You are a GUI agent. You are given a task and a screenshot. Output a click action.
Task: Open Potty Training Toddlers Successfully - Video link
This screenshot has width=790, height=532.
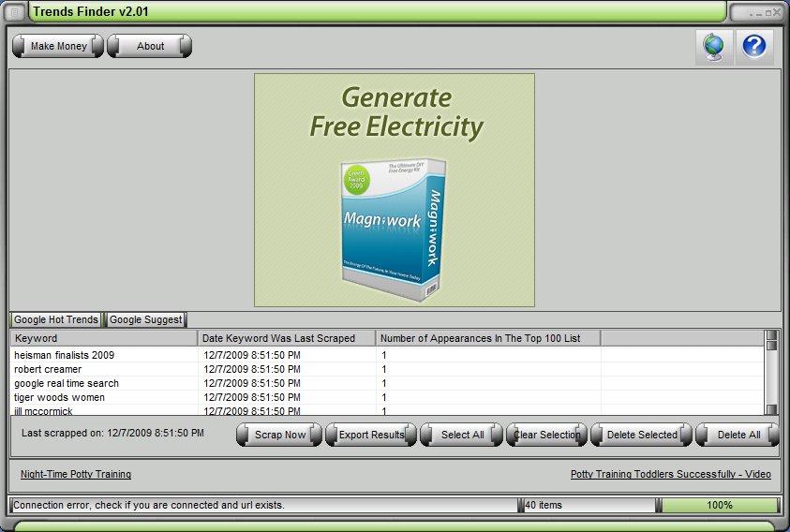coord(671,474)
